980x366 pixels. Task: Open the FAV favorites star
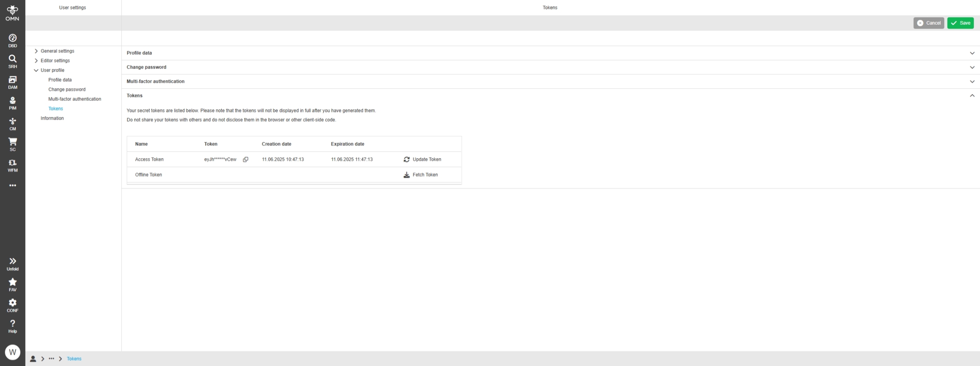coord(13,285)
